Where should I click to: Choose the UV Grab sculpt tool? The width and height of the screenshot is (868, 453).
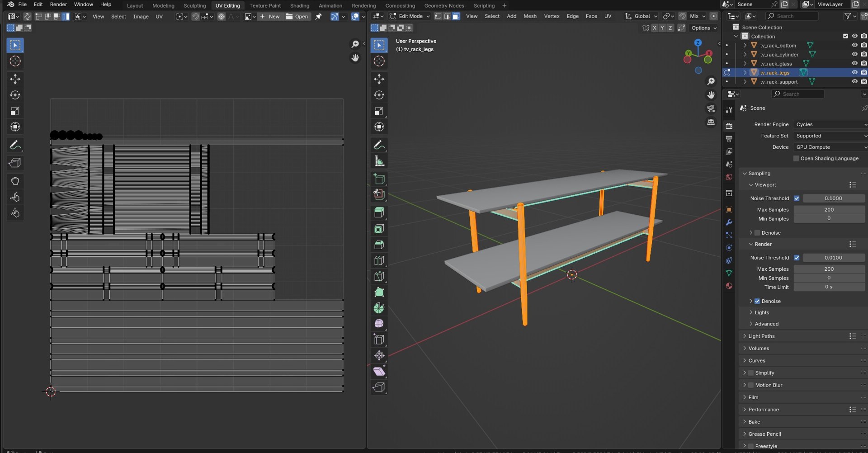pos(15,181)
